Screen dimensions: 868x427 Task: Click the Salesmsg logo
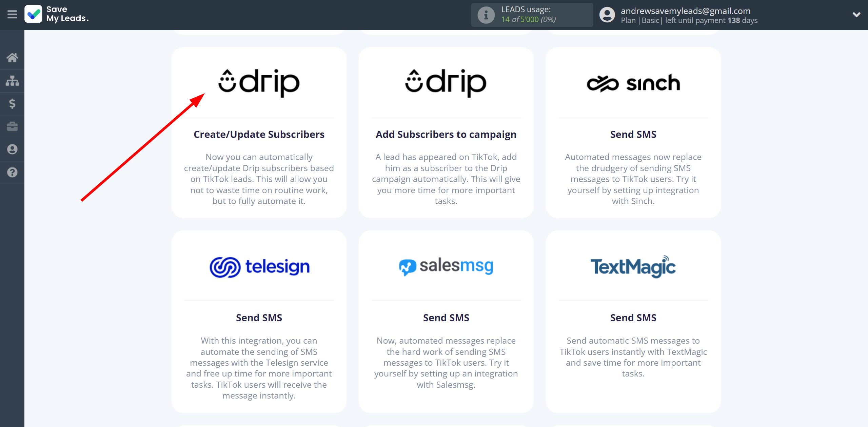[446, 266]
